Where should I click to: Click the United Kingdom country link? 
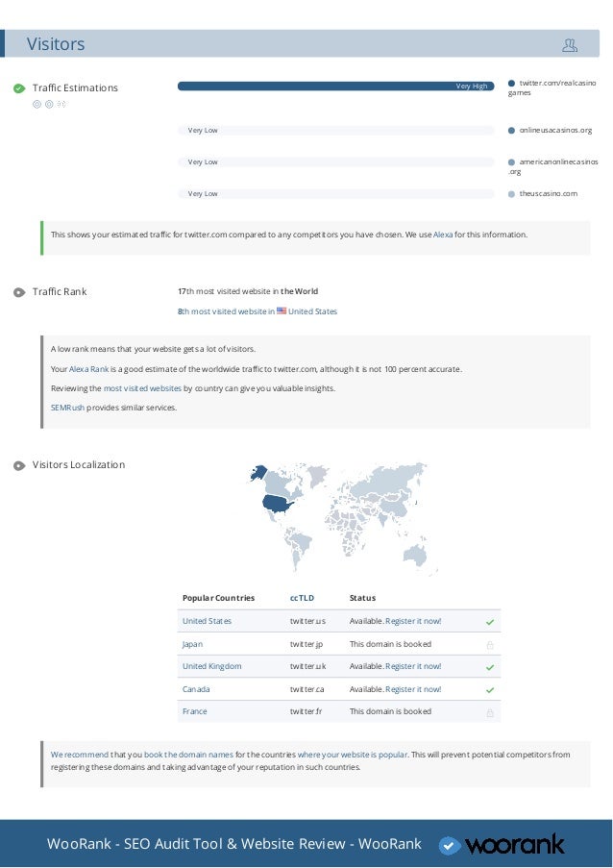click(x=212, y=666)
